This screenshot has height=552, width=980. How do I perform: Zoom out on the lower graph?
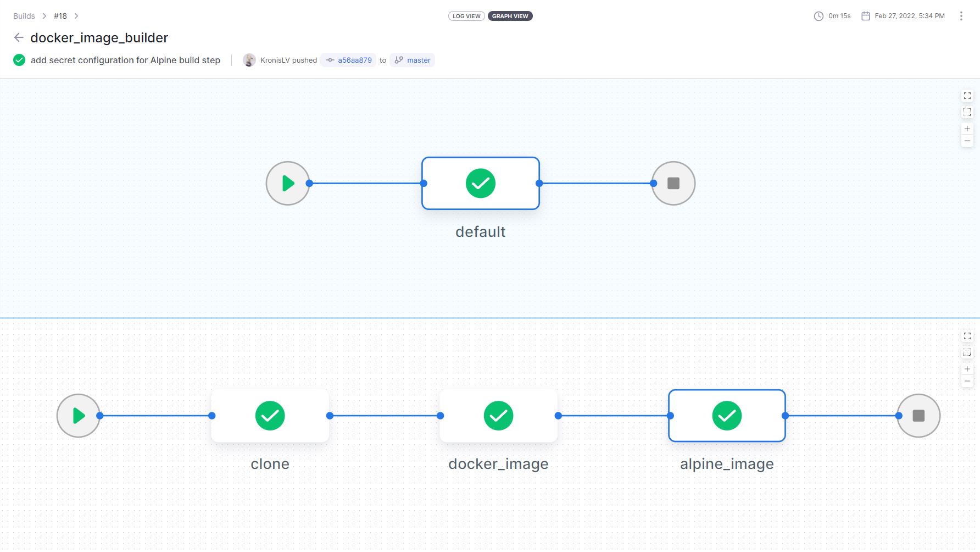point(967,382)
